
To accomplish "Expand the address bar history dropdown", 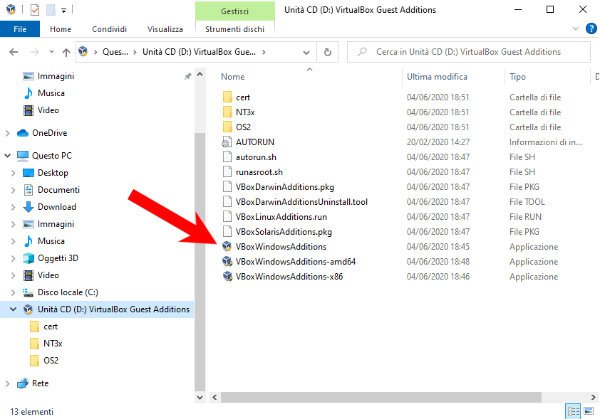I will (x=306, y=52).
